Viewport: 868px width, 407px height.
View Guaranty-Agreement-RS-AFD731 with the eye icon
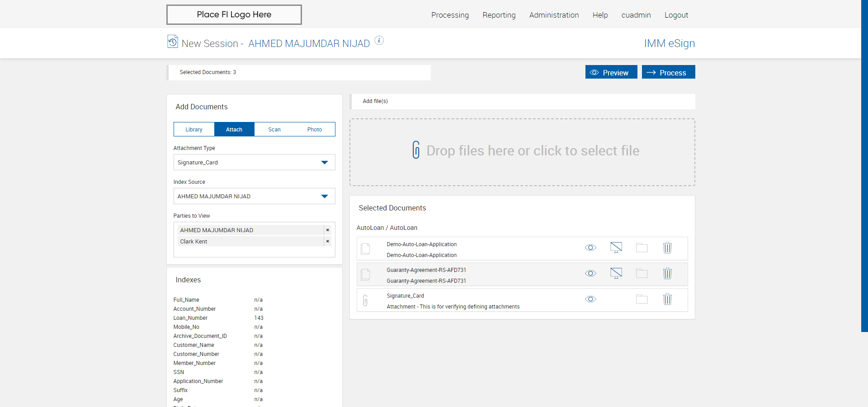click(590, 274)
